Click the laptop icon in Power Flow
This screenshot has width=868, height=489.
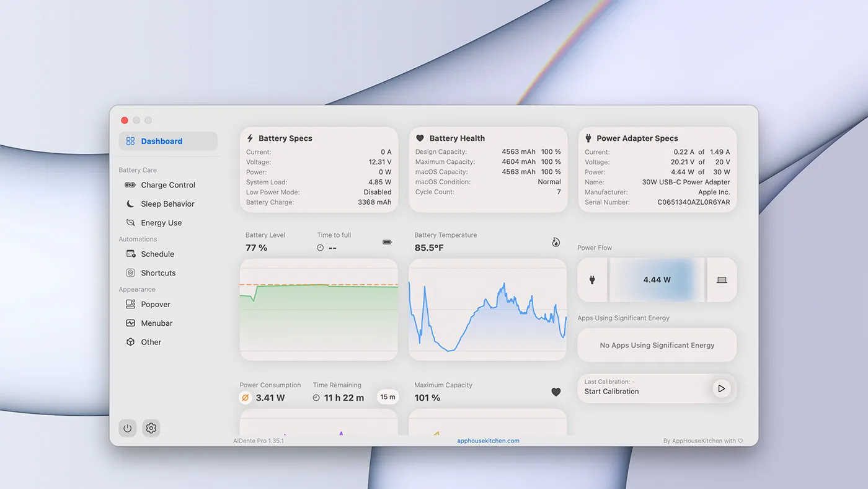(722, 280)
